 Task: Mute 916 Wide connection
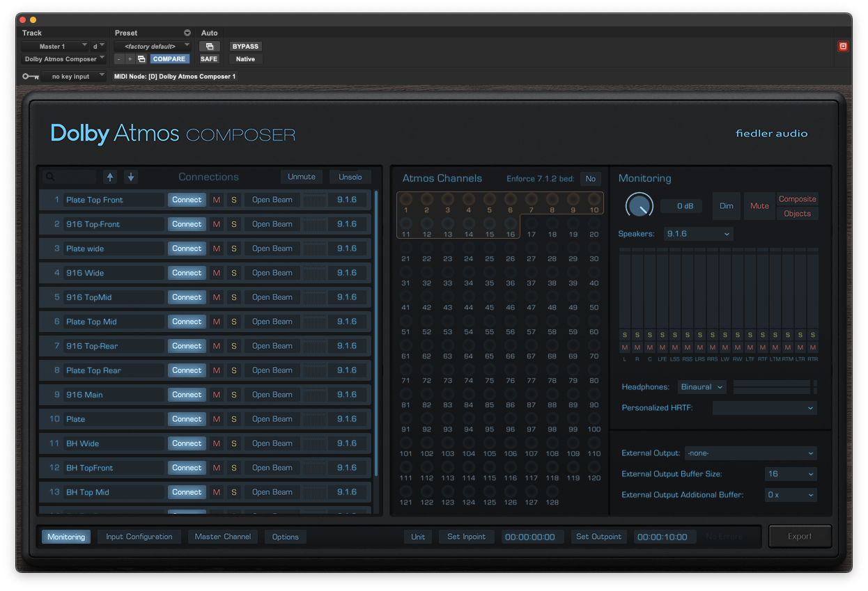(x=217, y=273)
